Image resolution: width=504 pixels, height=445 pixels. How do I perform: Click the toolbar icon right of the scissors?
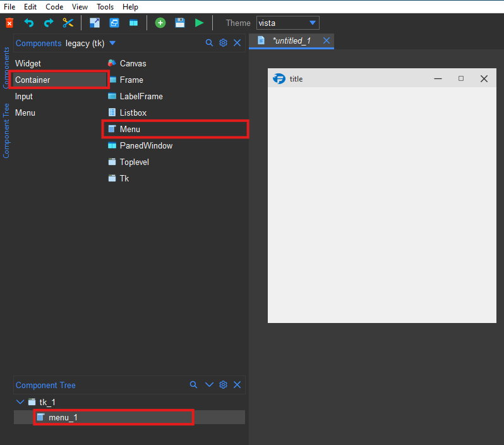pos(95,23)
